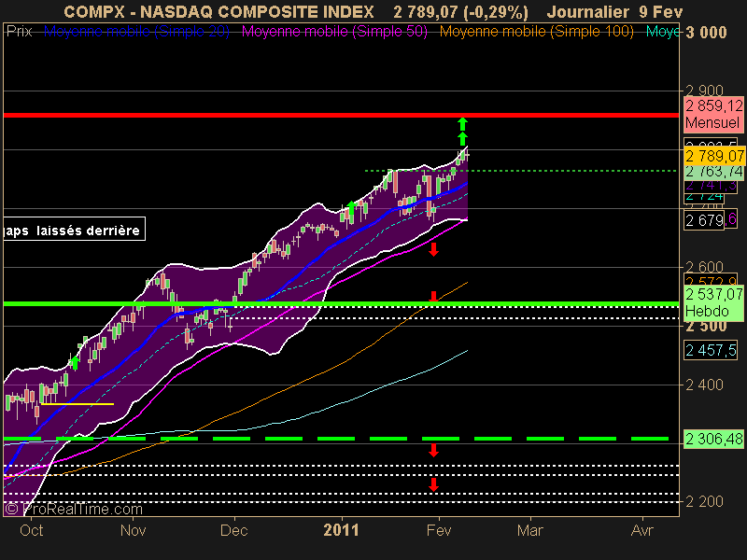Click the Fev label on time axis

point(439,530)
